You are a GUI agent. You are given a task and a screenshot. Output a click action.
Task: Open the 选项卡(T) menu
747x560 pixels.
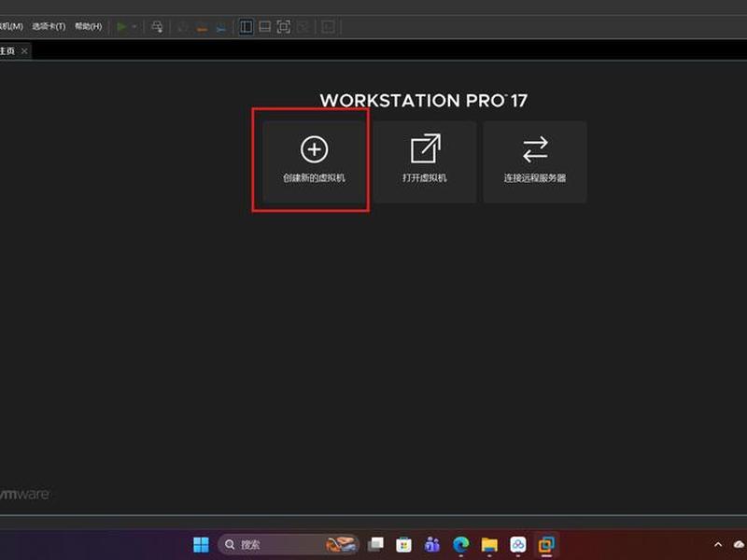(x=49, y=27)
